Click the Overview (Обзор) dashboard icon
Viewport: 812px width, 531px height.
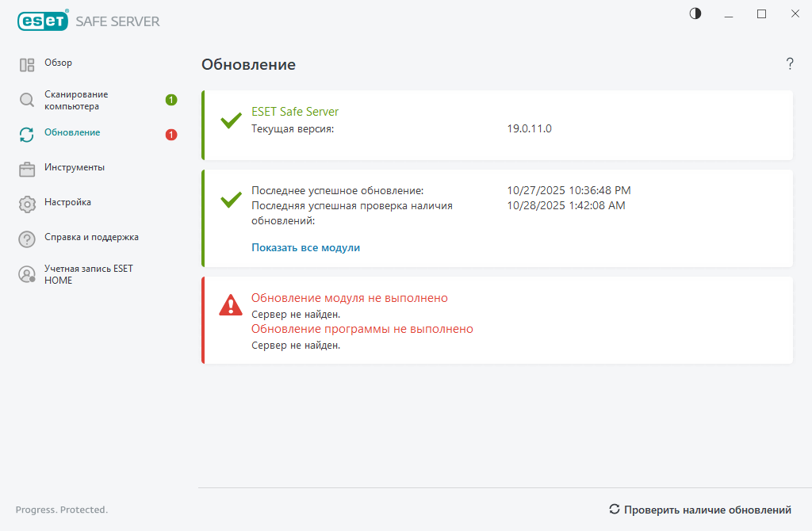27,65
